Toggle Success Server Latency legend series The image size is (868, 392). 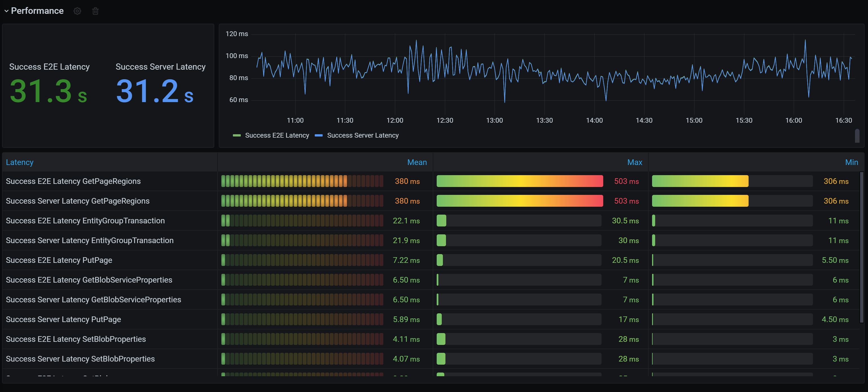pos(362,135)
